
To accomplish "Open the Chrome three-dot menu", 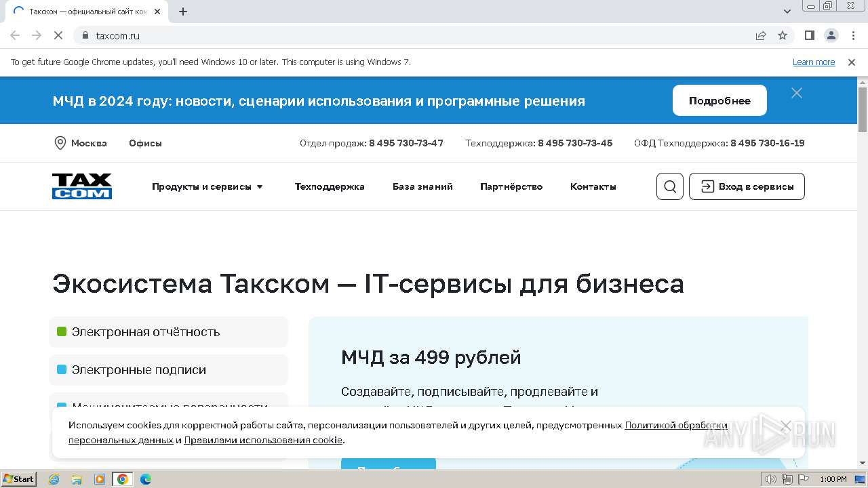I will (x=852, y=35).
